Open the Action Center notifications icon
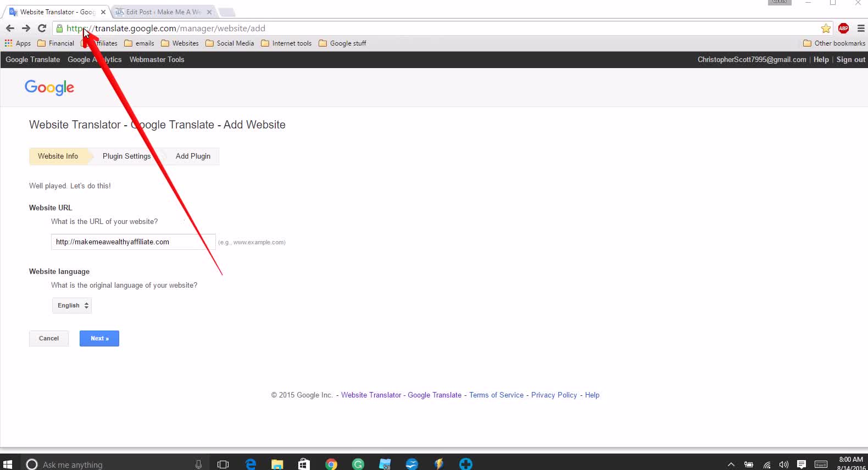This screenshot has width=868, height=470. 802,464
